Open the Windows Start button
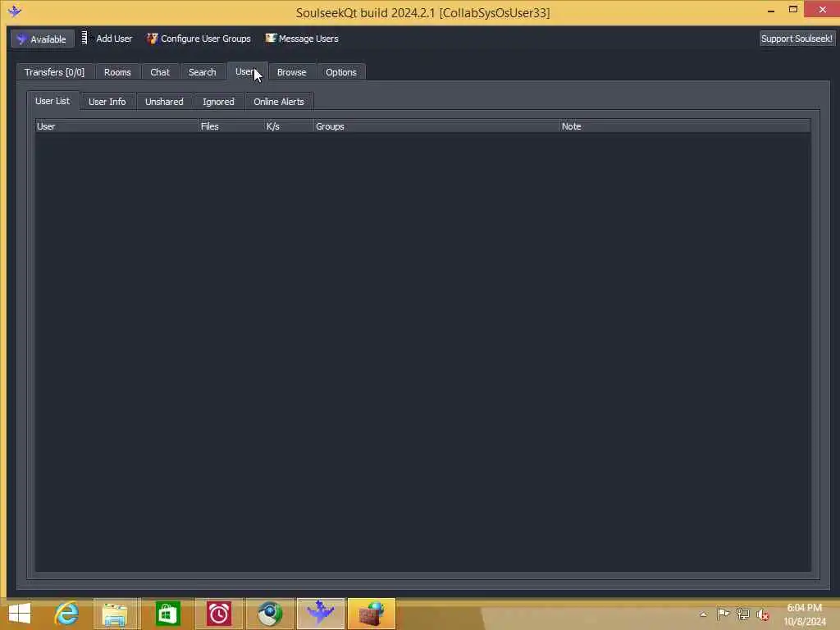 coord(20,614)
